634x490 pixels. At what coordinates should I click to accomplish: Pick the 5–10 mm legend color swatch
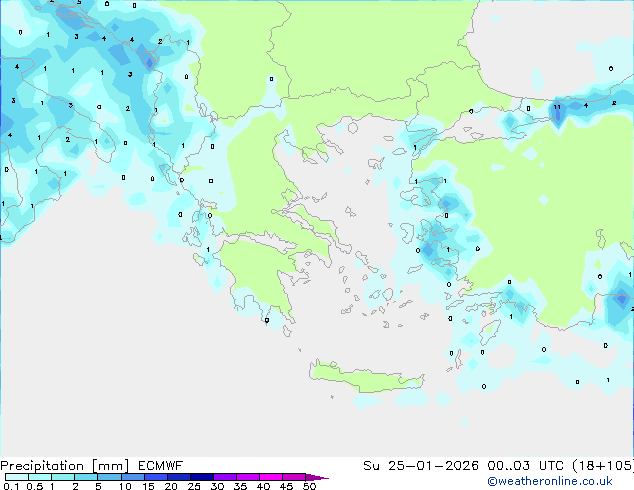click(x=109, y=477)
